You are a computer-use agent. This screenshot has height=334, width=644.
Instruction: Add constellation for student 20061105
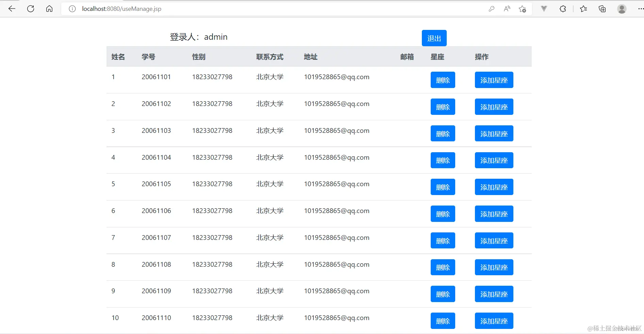click(494, 187)
